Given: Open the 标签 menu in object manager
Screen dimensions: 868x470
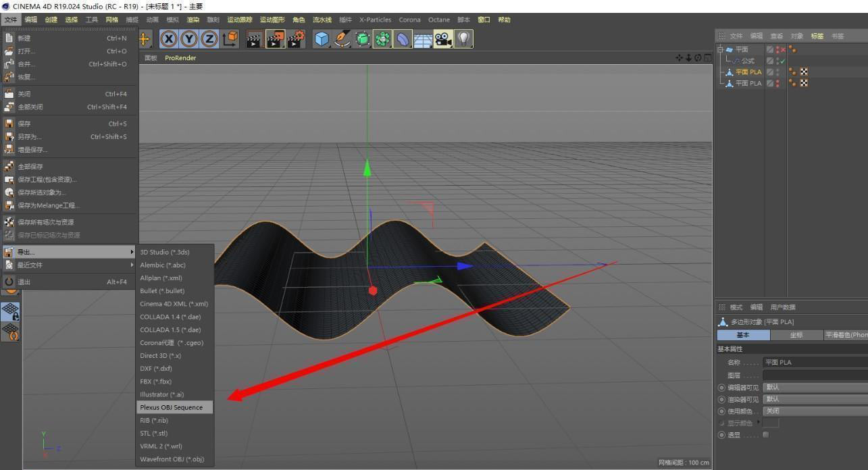Looking at the screenshot, I should pyautogui.click(x=817, y=36).
